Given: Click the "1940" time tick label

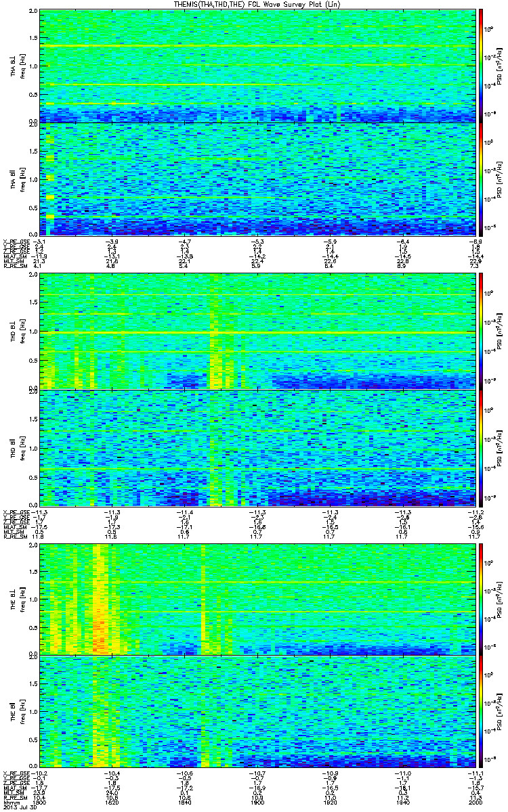Looking at the screenshot, I should (403, 803).
